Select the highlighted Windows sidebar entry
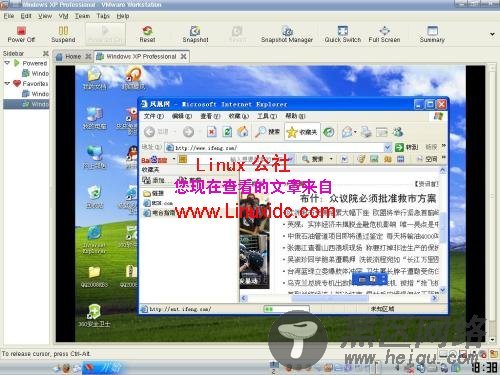The height and width of the screenshot is (375, 500). 26,104
